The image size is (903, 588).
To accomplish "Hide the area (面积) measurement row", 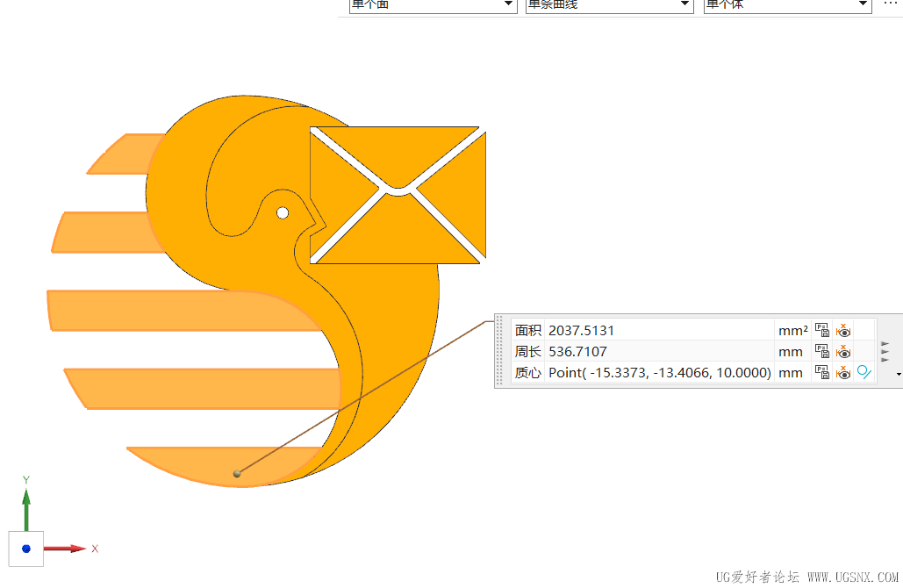I will point(843,330).
